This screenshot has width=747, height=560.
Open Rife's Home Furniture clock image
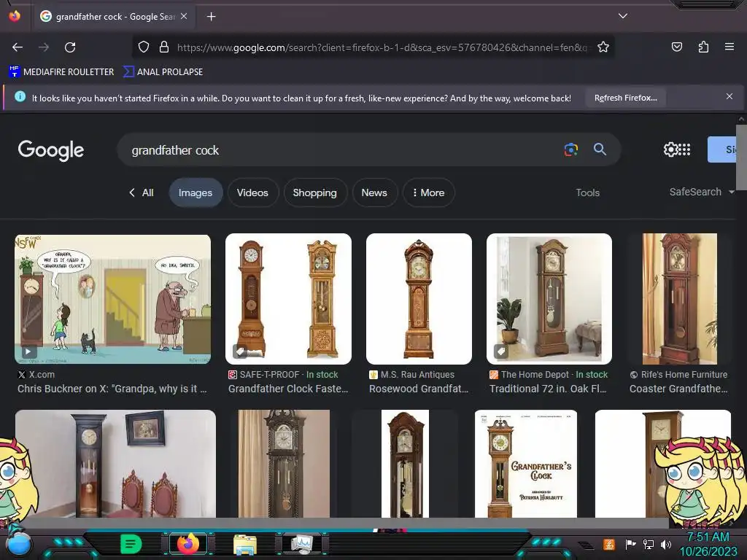(679, 299)
